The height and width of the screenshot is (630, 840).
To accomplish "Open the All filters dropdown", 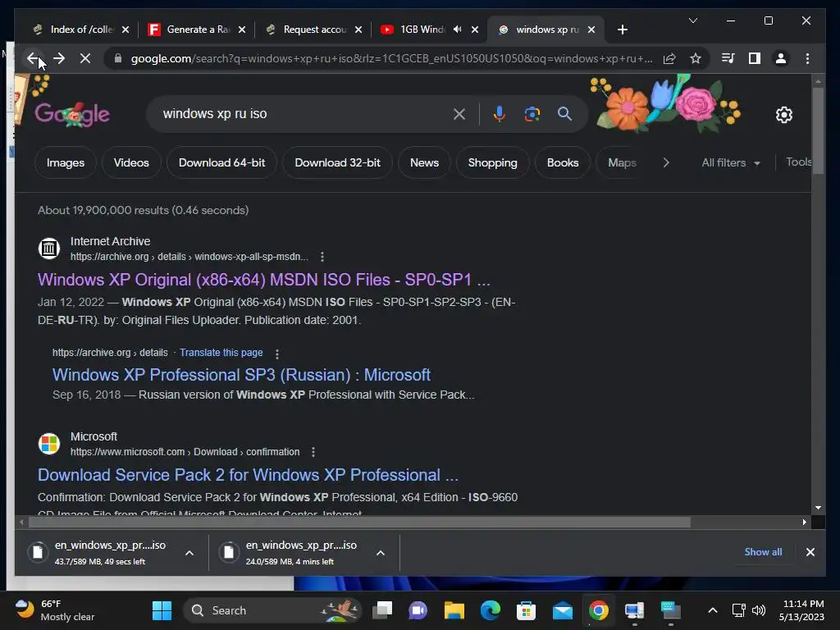I will tap(731, 163).
